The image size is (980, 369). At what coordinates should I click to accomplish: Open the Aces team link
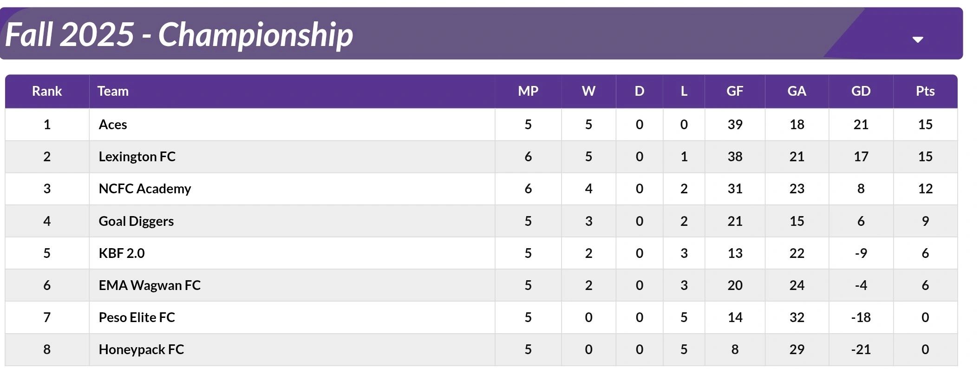coord(113,125)
